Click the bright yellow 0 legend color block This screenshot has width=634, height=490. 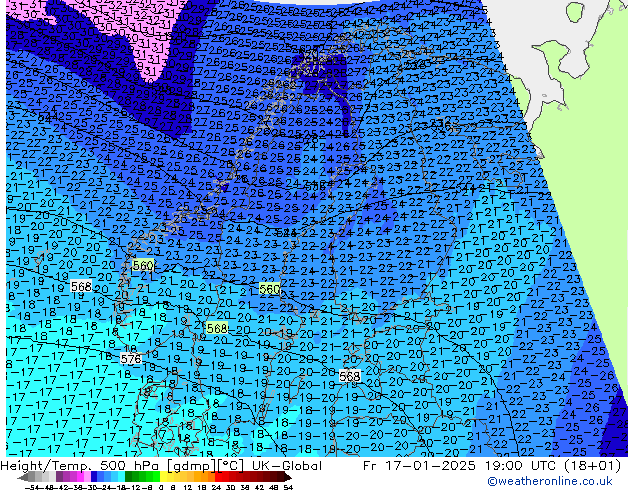(x=163, y=476)
